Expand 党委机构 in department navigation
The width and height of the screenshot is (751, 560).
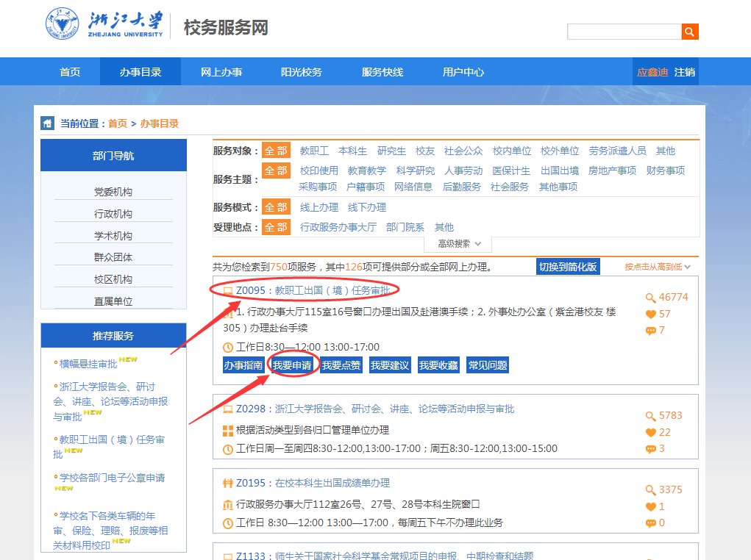tap(113, 192)
